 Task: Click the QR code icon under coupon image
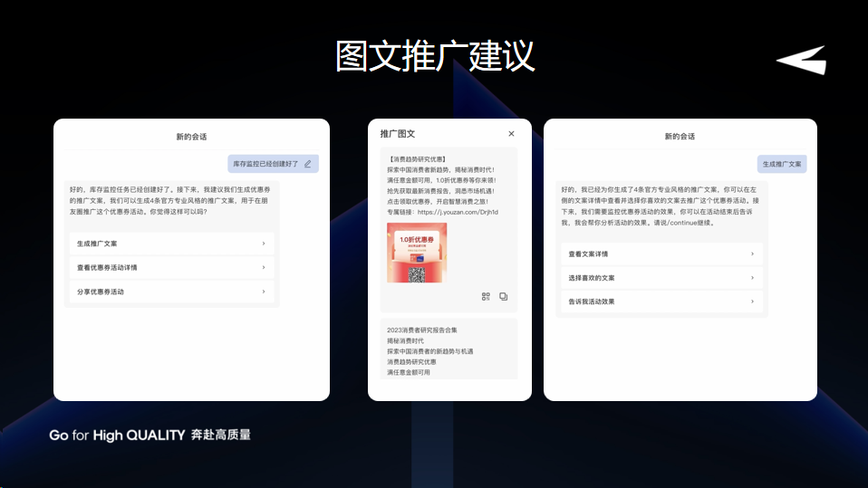(x=486, y=296)
